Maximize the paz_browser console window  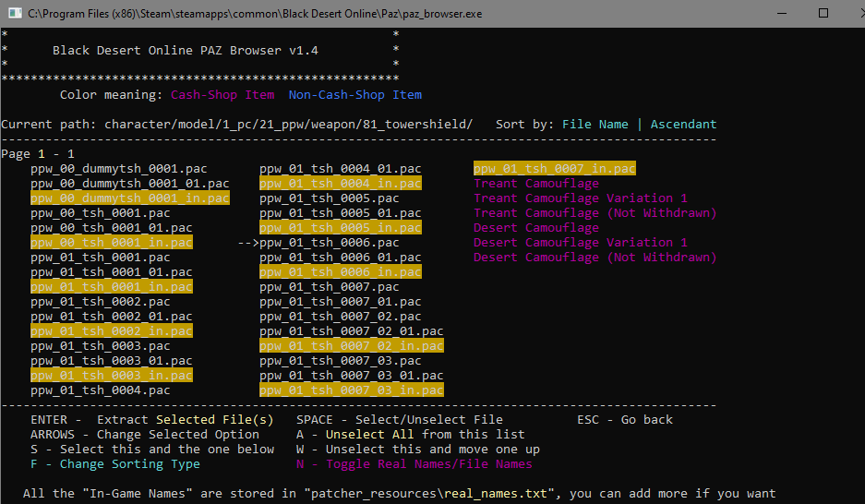coord(823,13)
